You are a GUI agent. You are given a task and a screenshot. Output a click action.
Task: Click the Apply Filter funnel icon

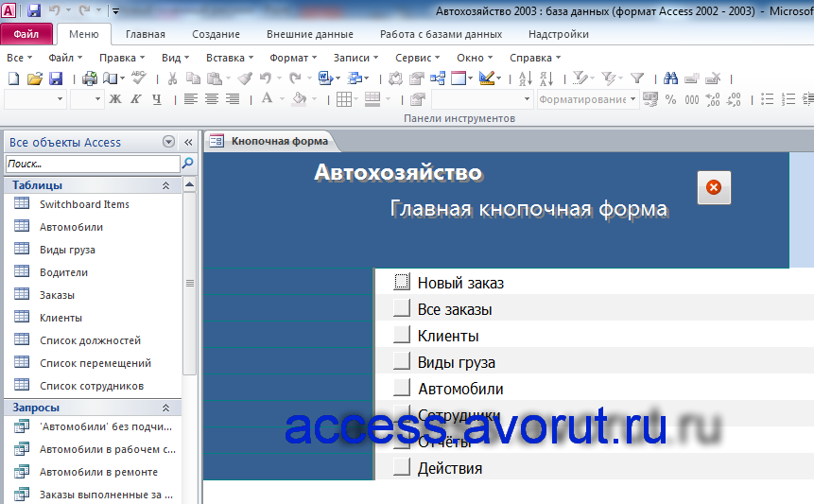[x=637, y=78]
